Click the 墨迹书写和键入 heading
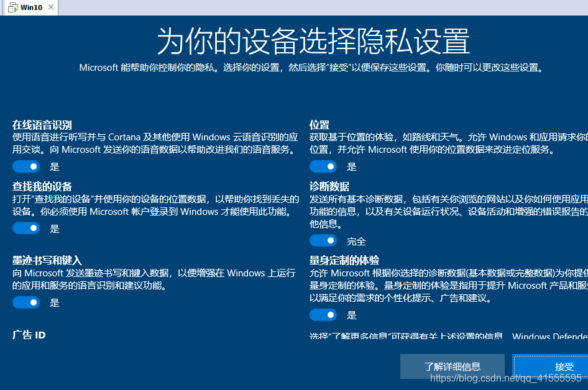The image size is (588, 390). [x=47, y=260]
